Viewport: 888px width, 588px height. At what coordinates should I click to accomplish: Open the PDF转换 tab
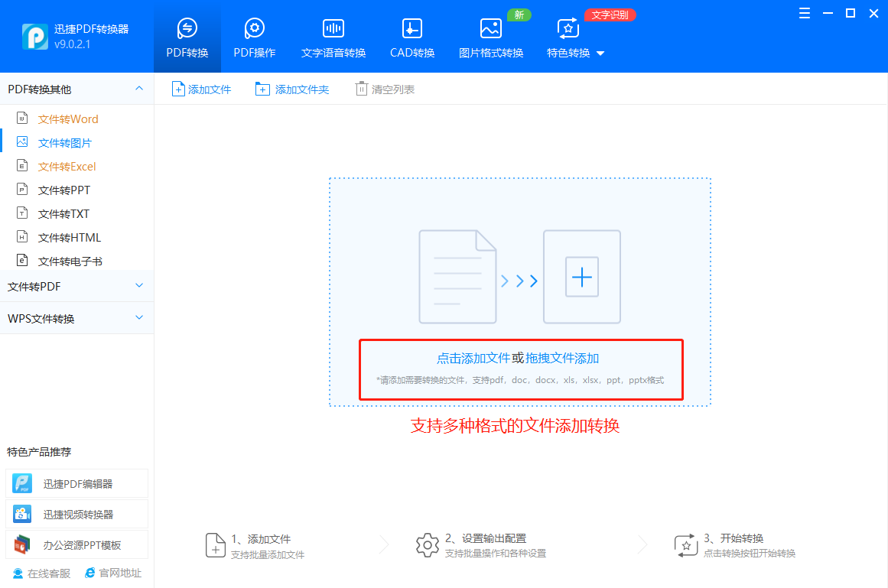point(187,37)
